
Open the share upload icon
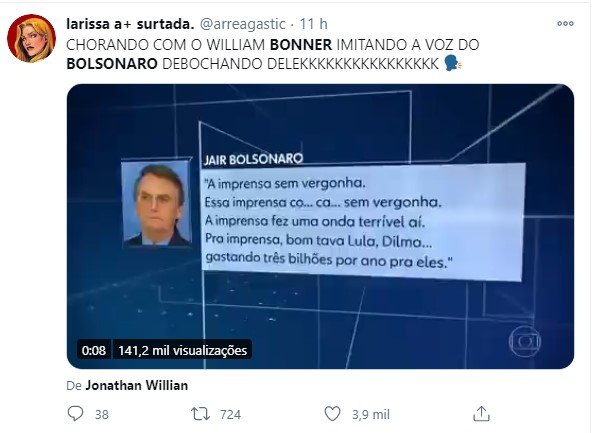(481, 414)
